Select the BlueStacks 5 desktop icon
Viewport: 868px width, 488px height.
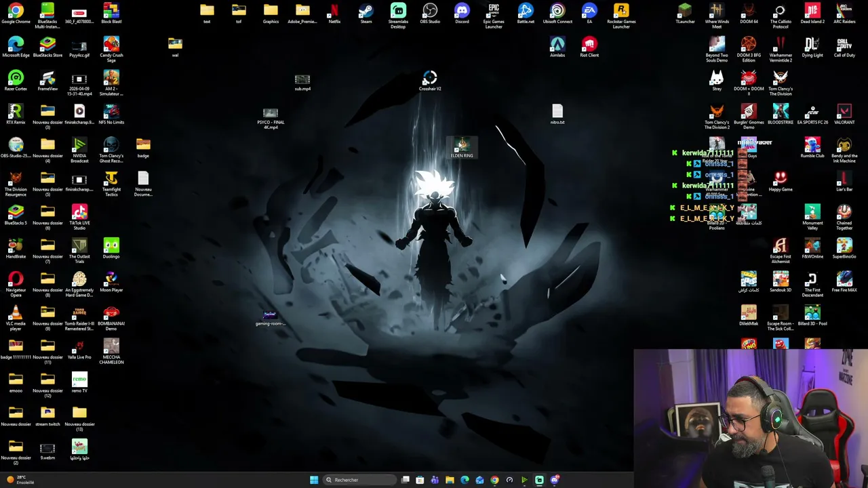pyautogui.click(x=16, y=215)
